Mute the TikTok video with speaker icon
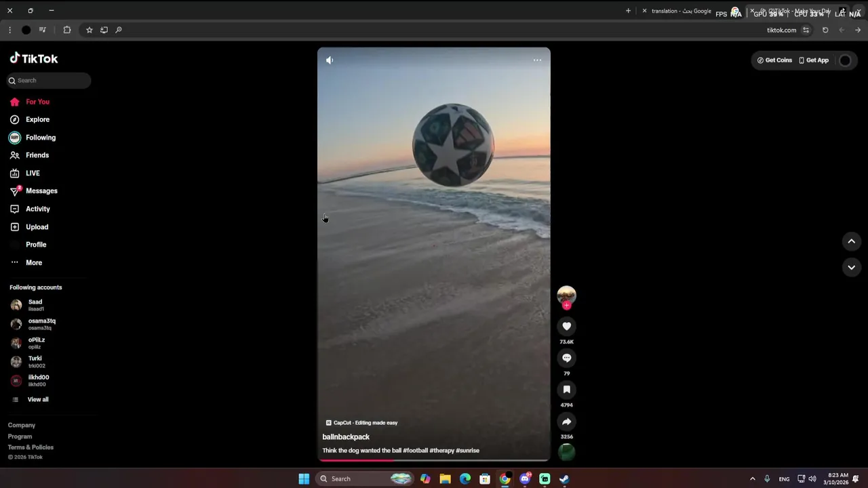Viewport: 868px width, 488px height. [330, 60]
